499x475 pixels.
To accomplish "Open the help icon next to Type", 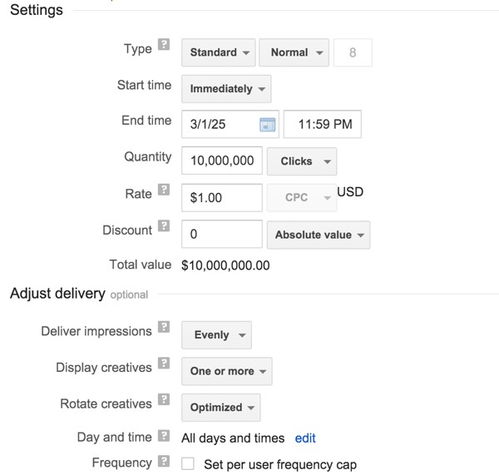I will click(x=164, y=44).
